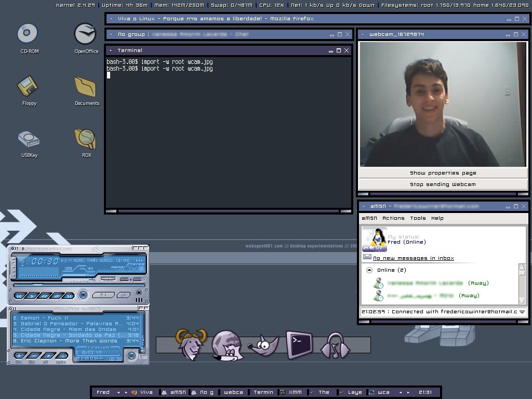Open the Laye taskbar entry
Viewport: 532px width, 399px height.
tap(351, 392)
